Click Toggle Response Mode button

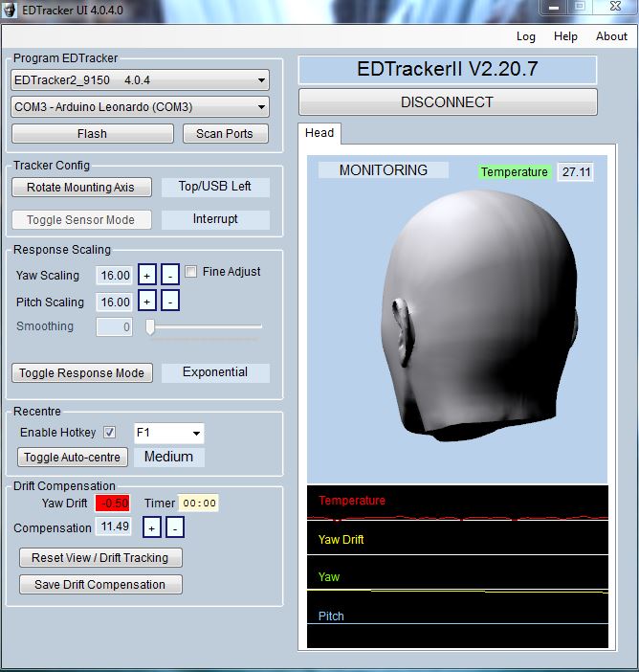82,373
